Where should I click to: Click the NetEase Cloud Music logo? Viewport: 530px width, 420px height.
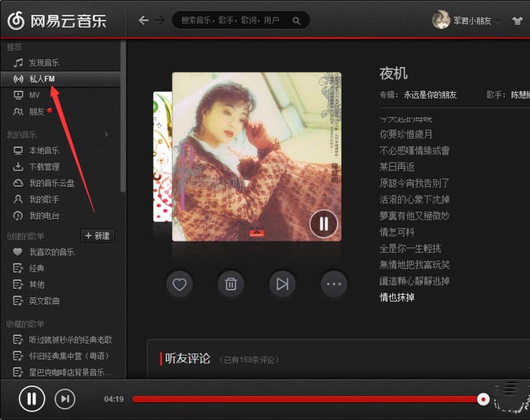click(57, 21)
